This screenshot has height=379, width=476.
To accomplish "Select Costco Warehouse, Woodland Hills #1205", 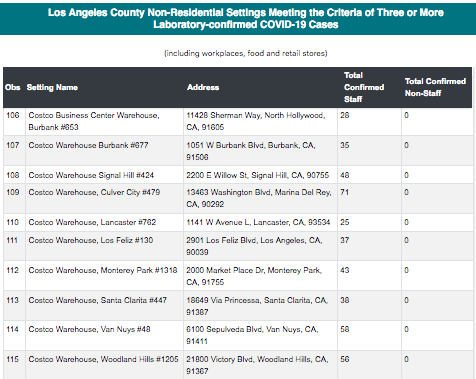I will coord(103,359).
